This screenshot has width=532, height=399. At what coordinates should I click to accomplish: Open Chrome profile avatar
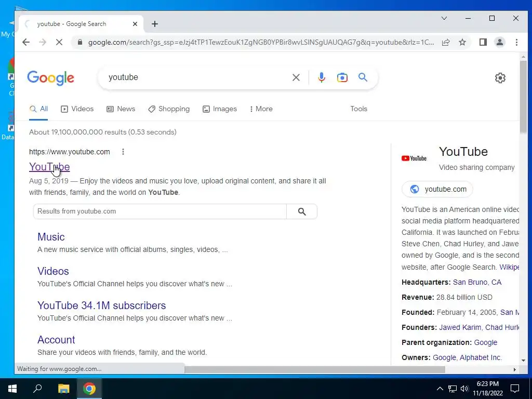pyautogui.click(x=500, y=42)
